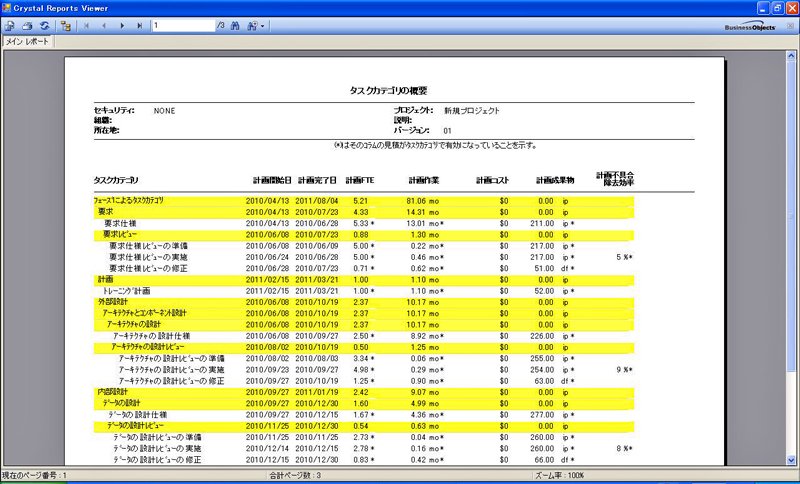Click the バージョン value 01
800x484 pixels.
coord(447,131)
